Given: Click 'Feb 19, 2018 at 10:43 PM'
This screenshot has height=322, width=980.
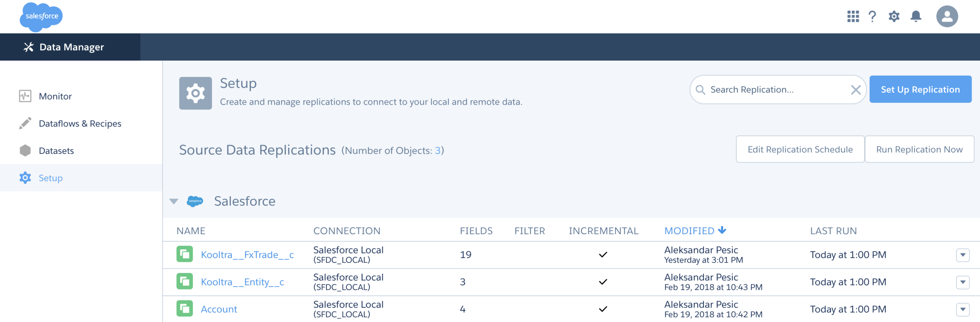Looking at the screenshot, I should click(x=713, y=287).
